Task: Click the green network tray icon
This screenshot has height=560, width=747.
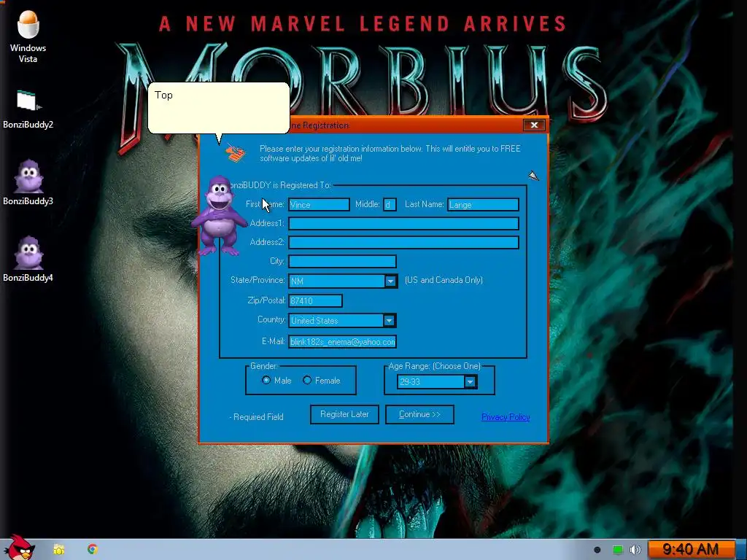Action: (x=617, y=550)
